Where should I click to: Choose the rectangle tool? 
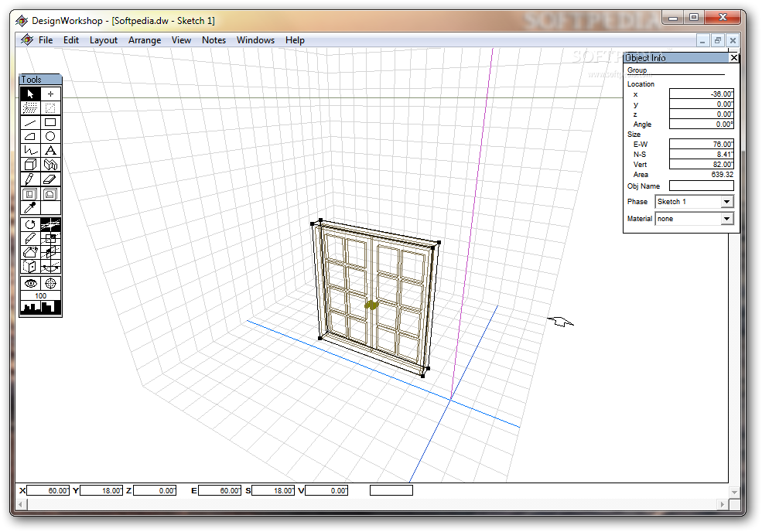click(x=50, y=122)
